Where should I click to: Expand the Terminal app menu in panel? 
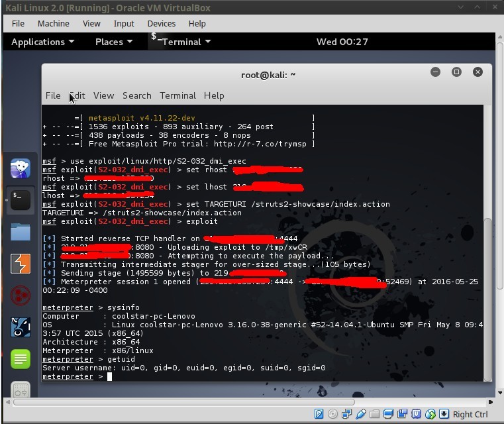click(181, 41)
